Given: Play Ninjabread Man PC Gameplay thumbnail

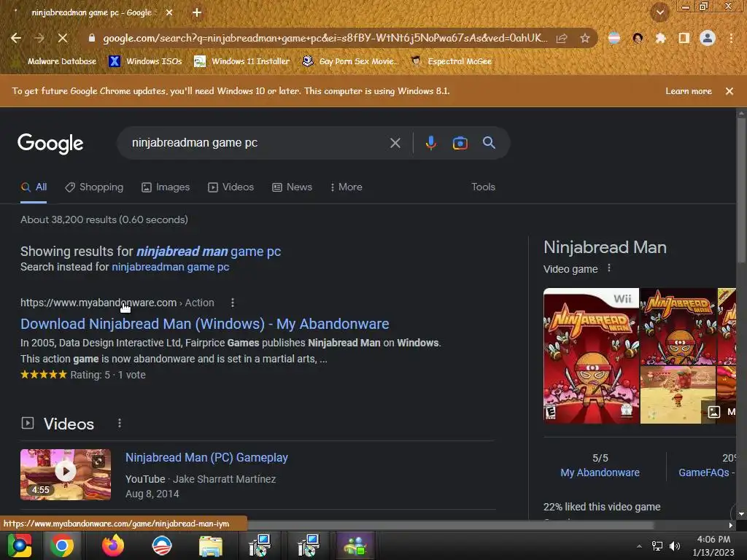Looking at the screenshot, I should 65,474.
